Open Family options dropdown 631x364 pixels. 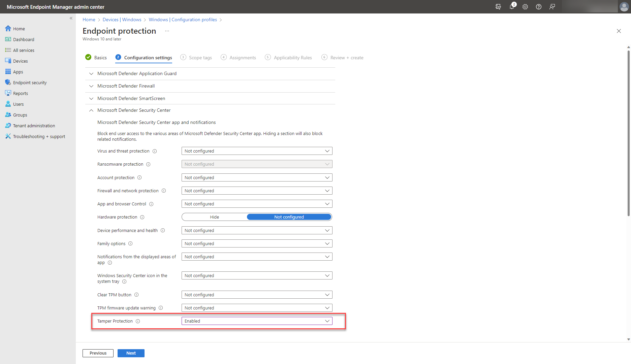click(x=257, y=243)
